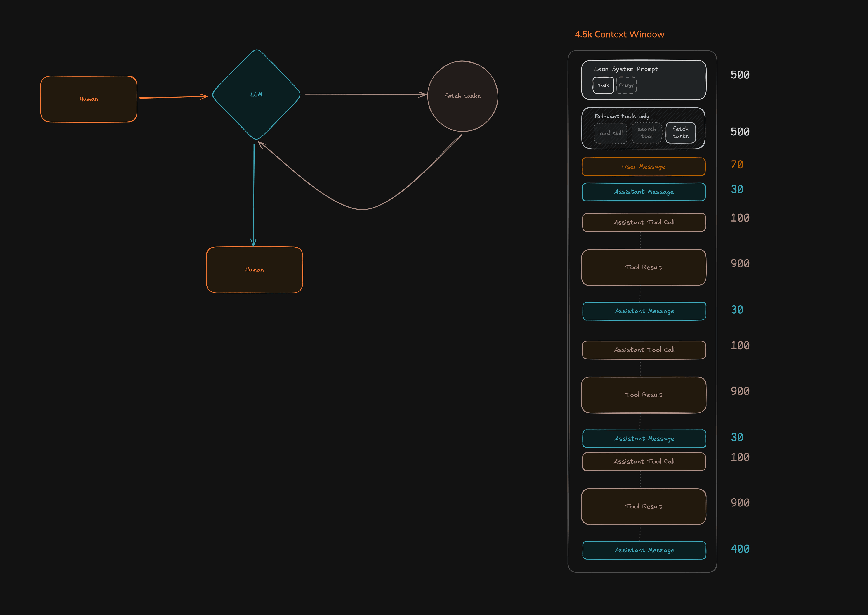Viewport: 868px width, 615px height.
Task: Click the 500 count beside Lean System Prompt
Action: pos(740,75)
